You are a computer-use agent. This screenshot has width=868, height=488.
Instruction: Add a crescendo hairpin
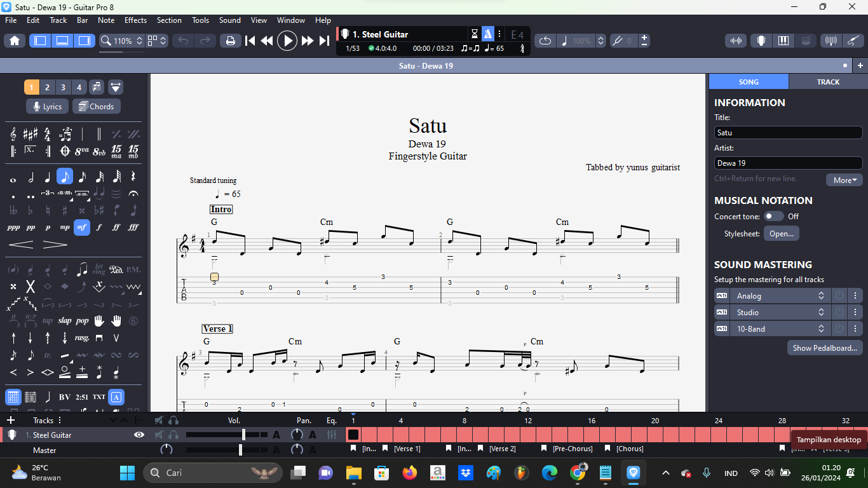pyautogui.click(x=21, y=244)
